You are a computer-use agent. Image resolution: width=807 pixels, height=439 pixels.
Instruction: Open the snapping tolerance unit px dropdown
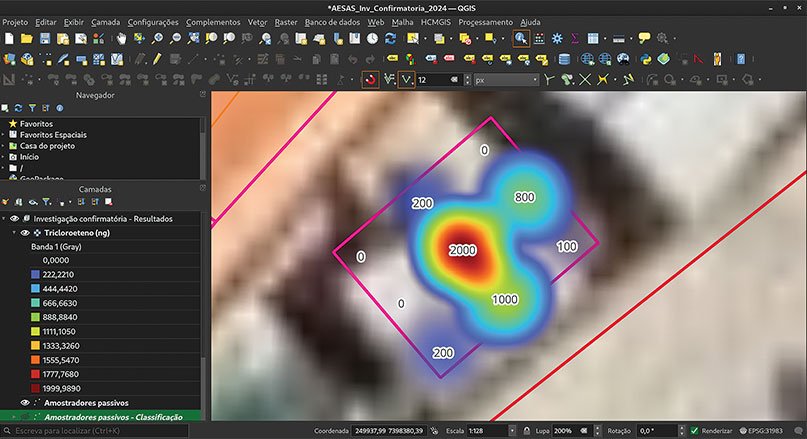click(506, 80)
